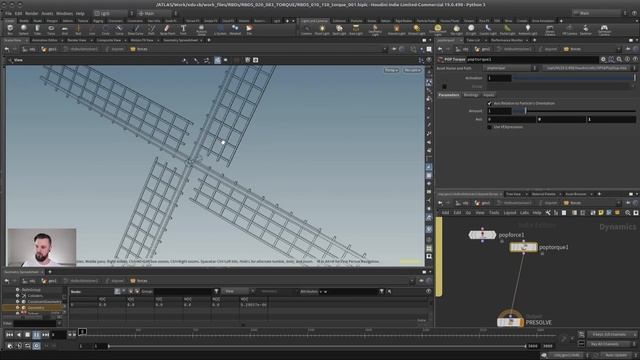The image size is (640, 360).
Task: Select the Box shelf tool
Action: coord(10,29)
